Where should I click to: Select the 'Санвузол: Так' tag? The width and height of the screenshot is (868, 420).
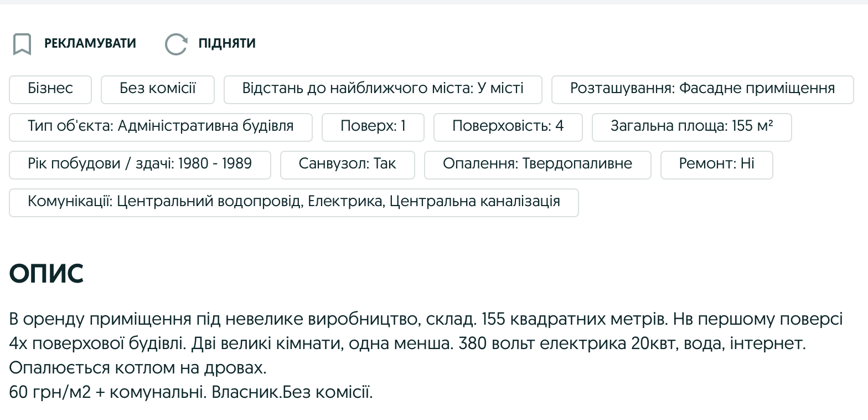(347, 164)
